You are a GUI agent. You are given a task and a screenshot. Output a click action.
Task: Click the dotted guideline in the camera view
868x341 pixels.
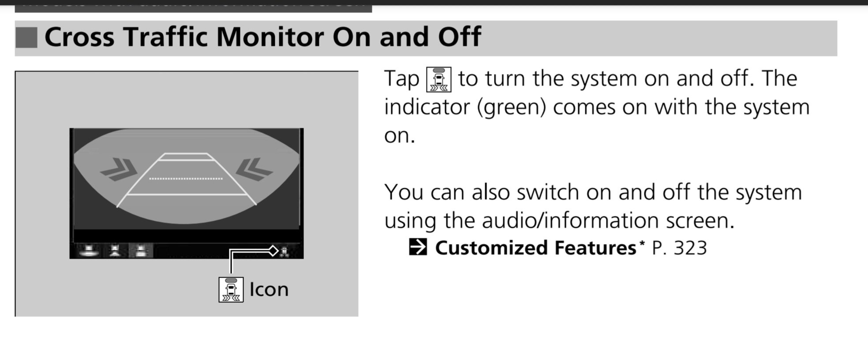coord(186,178)
